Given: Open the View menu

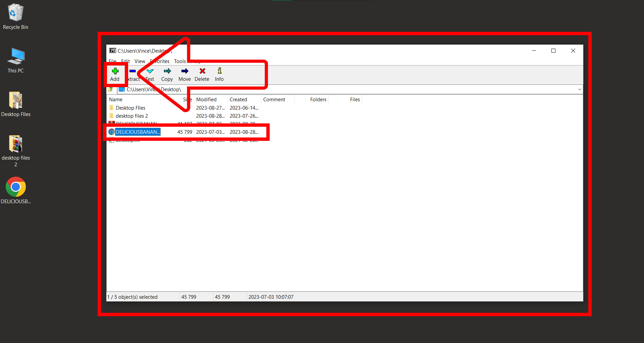Looking at the screenshot, I should click(x=140, y=61).
